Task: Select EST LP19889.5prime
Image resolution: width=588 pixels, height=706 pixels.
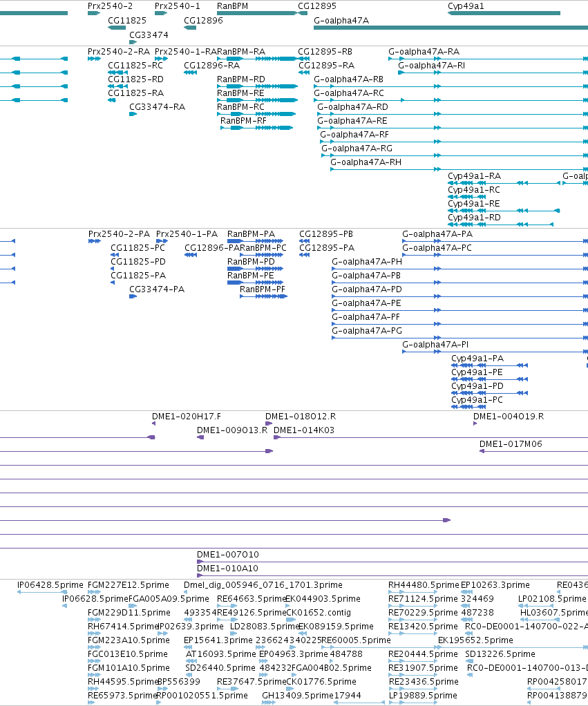Action: click(x=423, y=696)
